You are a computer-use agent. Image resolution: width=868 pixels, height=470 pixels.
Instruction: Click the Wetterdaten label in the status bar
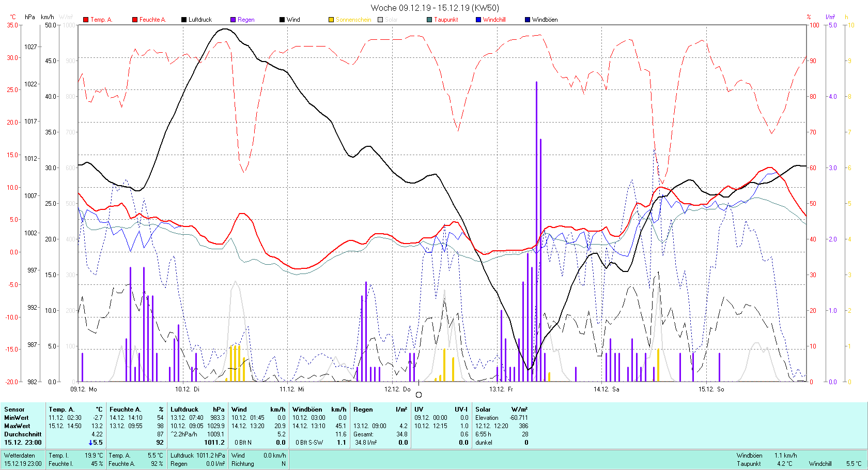(x=20, y=456)
